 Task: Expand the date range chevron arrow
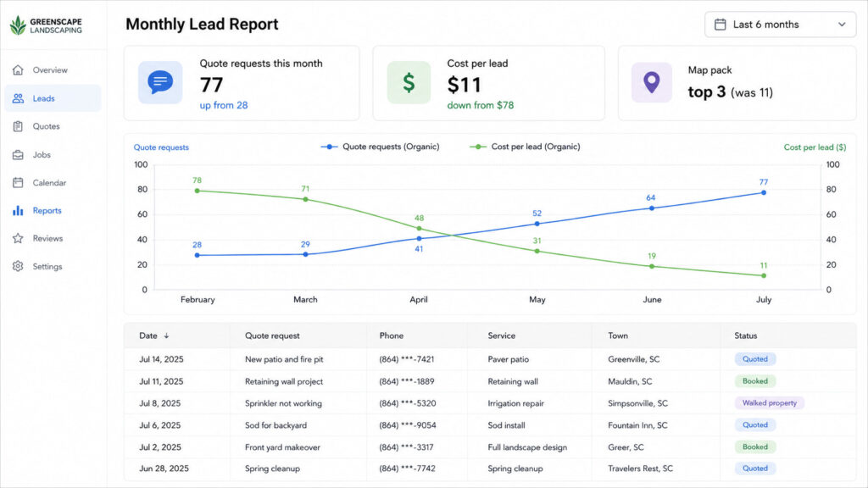(x=842, y=25)
